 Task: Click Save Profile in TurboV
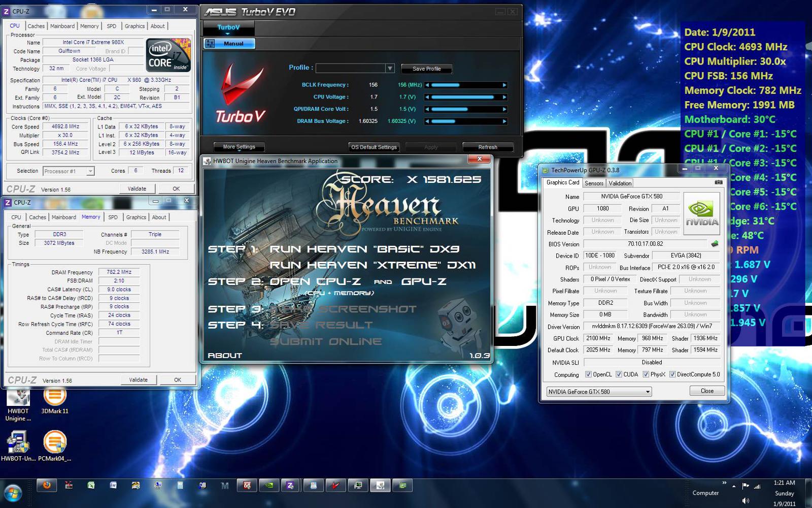(426, 69)
